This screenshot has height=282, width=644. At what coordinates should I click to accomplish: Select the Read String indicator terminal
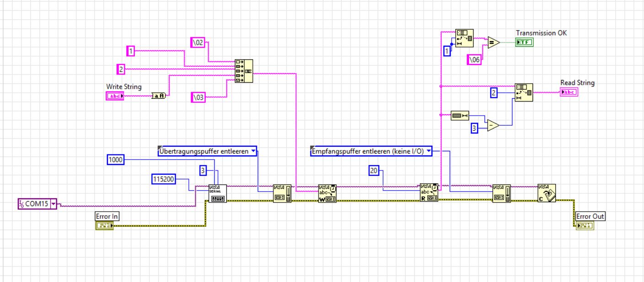point(569,92)
